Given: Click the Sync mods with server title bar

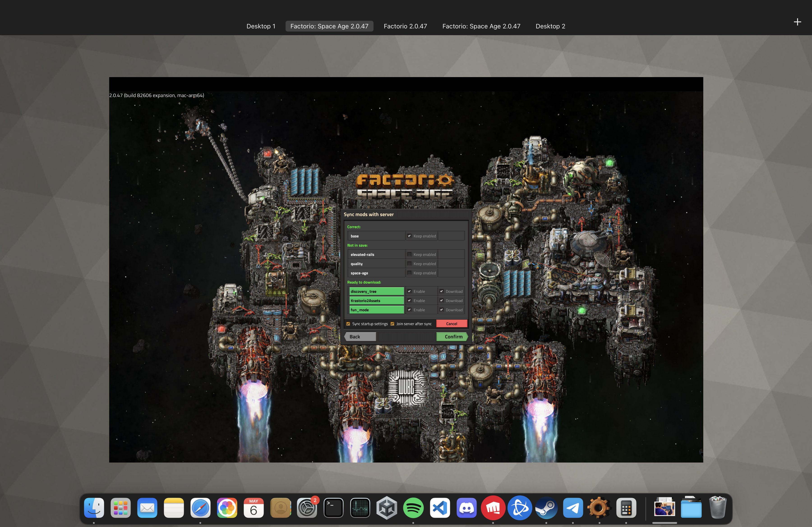Looking at the screenshot, I should coord(406,214).
